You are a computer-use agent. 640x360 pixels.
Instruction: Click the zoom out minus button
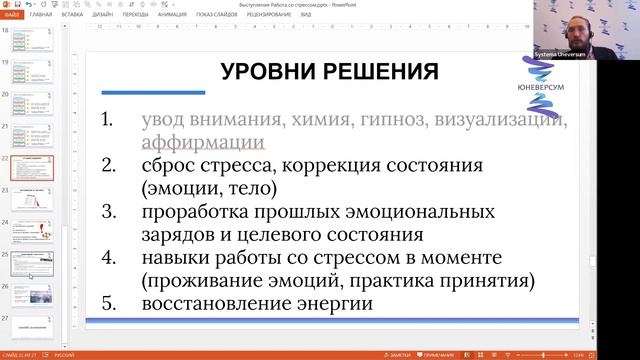(x=518, y=355)
